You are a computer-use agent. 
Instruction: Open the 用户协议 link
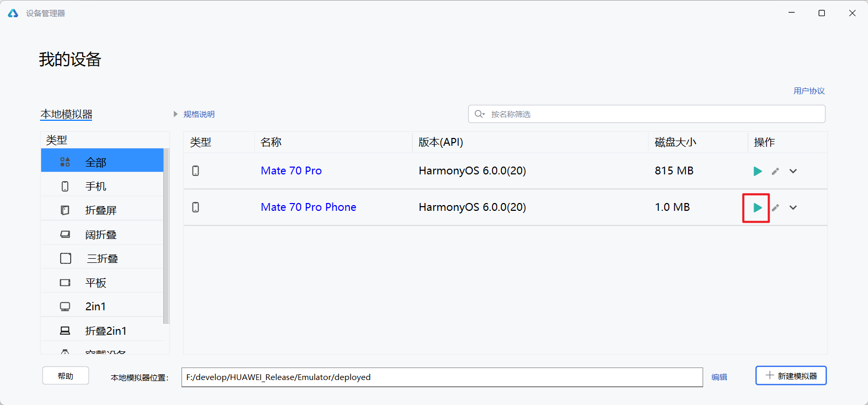click(809, 91)
